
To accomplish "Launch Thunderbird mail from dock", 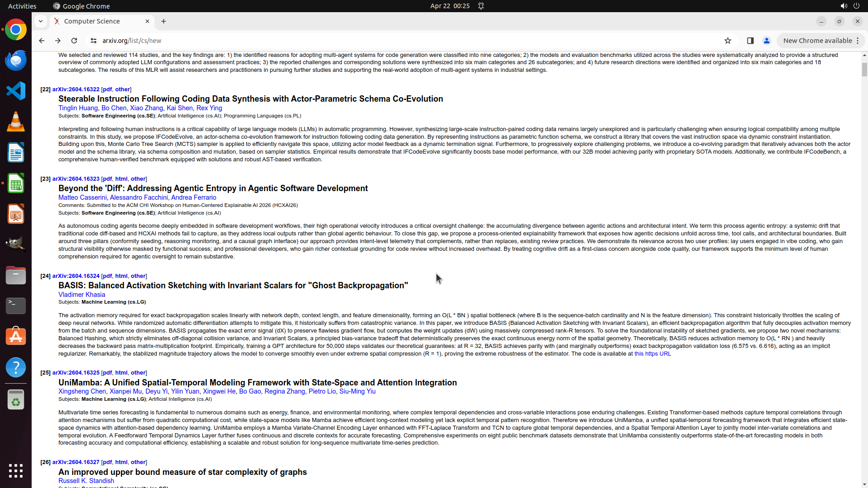I will [16, 60].
